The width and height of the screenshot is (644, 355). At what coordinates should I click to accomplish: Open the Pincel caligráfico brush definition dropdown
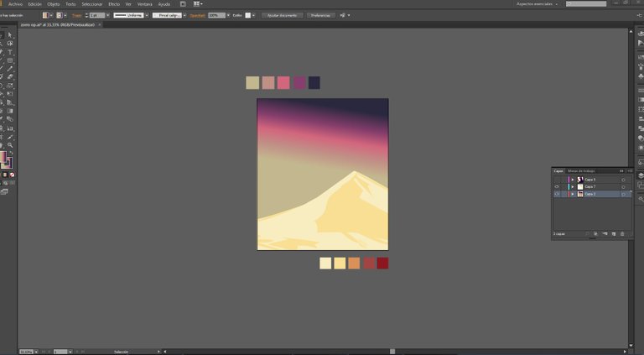pos(184,15)
